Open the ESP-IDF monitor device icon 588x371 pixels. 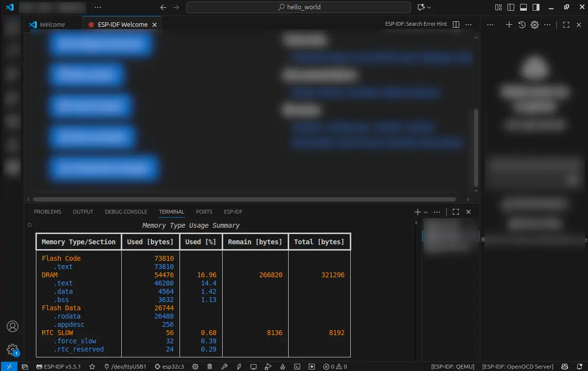(x=253, y=367)
